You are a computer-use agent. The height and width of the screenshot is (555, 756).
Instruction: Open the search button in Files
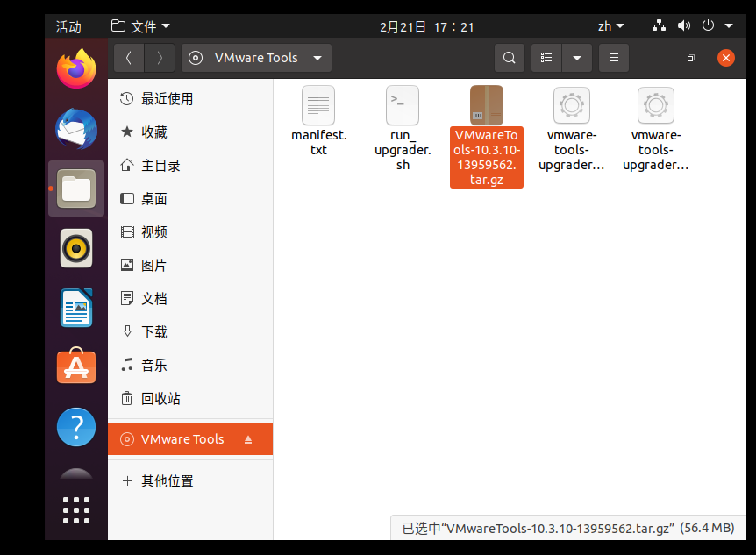pos(510,59)
